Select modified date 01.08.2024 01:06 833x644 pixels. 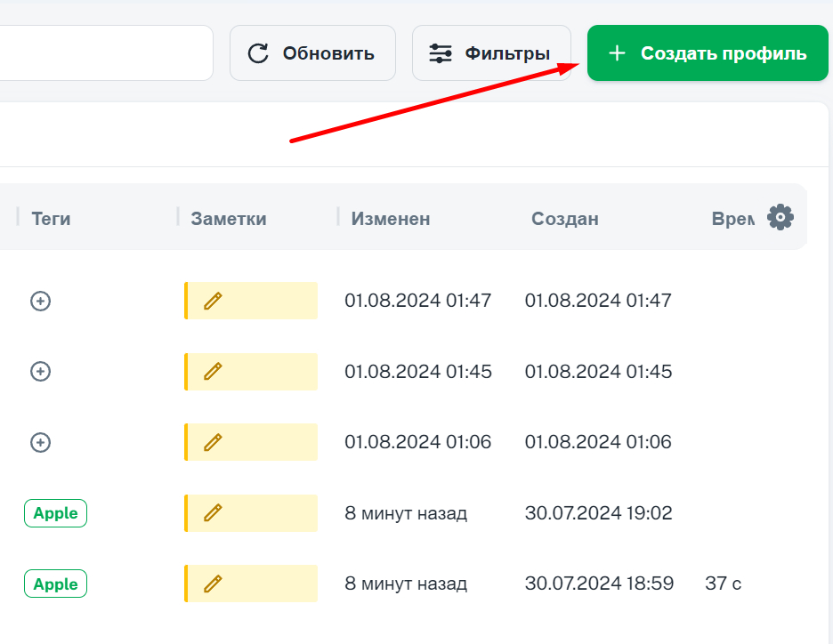point(417,442)
